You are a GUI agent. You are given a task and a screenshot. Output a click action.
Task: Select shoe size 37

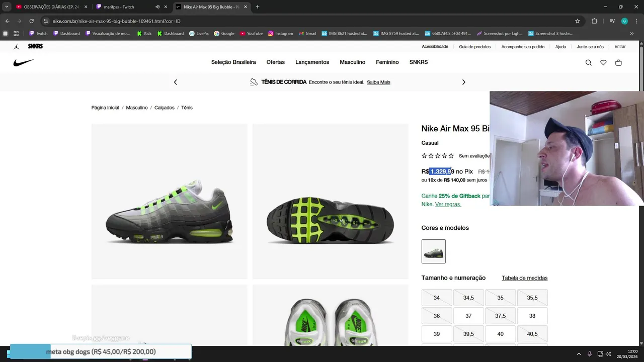pyautogui.click(x=468, y=316)
